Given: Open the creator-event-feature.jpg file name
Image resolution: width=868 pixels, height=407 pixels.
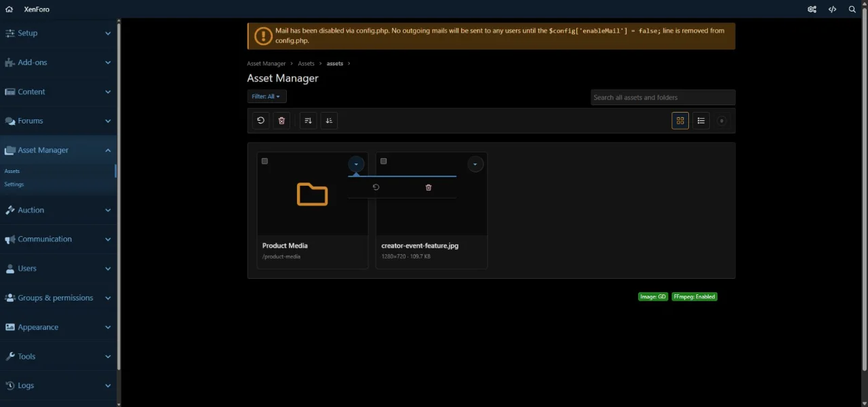Looking at the screenshot, I should coord(420,246).
